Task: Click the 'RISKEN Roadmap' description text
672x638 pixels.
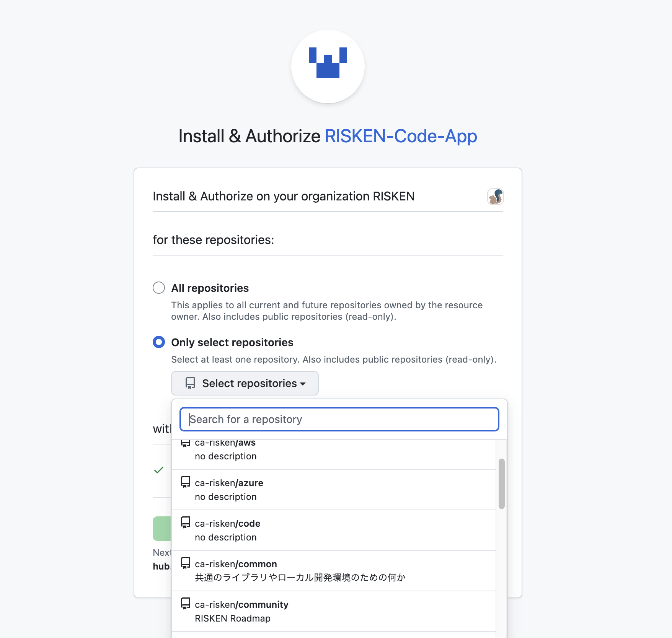Action: pos(233,618)
